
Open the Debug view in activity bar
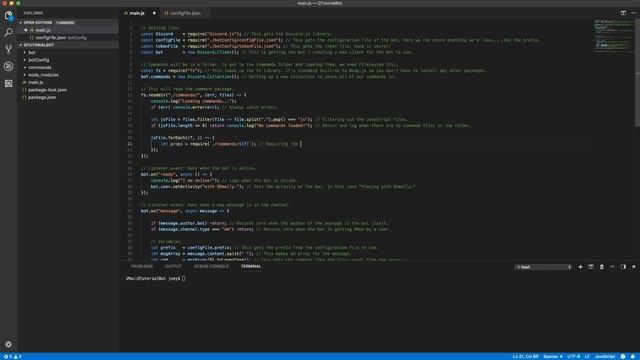[x=9, y=66]
